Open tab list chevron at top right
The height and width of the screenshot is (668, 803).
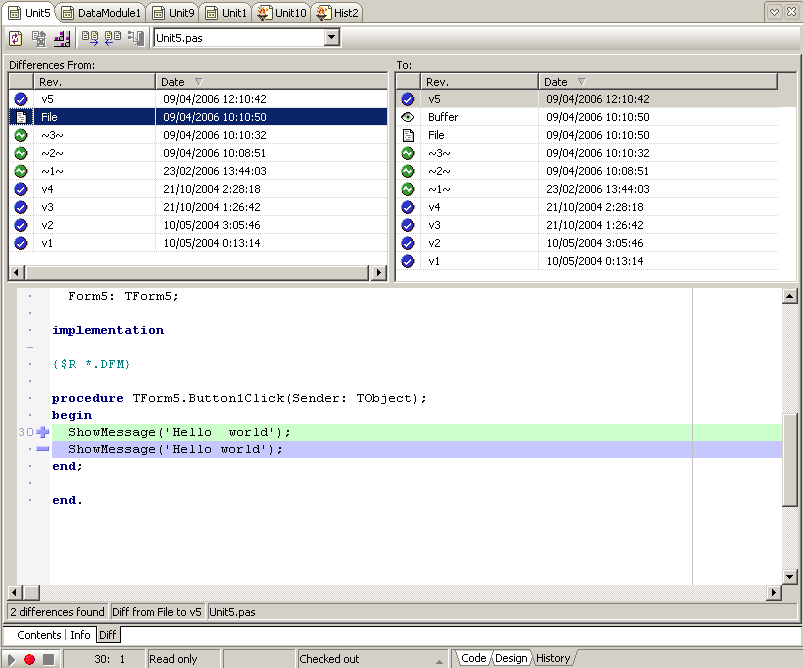pos(774,12)
